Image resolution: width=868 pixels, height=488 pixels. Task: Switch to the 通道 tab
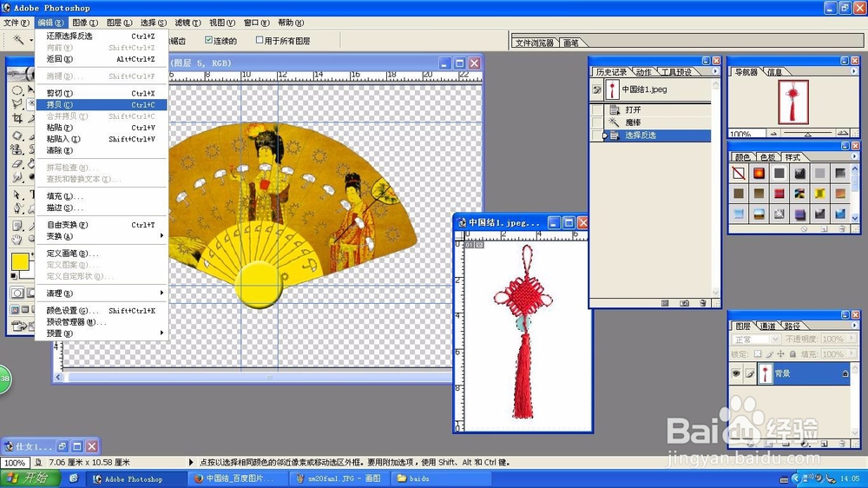tap(767, 326)
